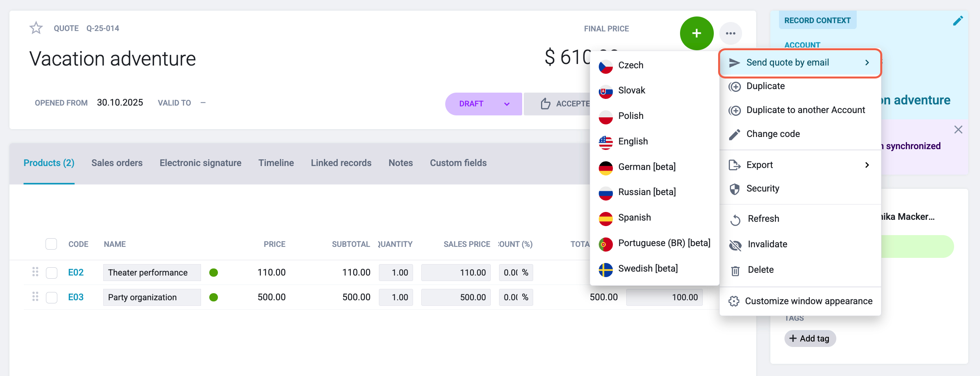
Task: Click the Party organization green status dot
Action: click(214, 298)
